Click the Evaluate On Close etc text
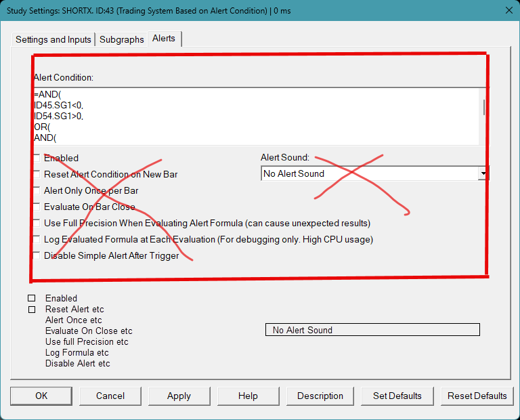 (x=89, y=331)
